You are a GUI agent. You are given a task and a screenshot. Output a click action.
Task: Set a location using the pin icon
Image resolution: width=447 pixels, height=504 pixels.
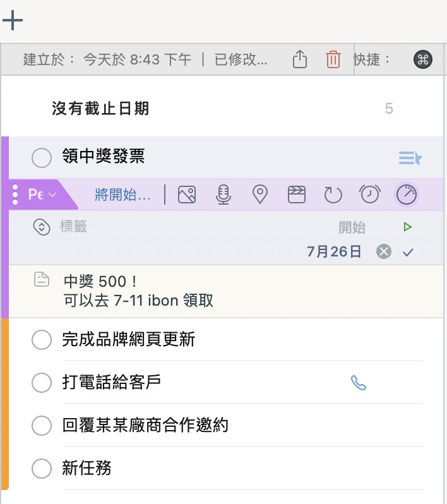260,195
